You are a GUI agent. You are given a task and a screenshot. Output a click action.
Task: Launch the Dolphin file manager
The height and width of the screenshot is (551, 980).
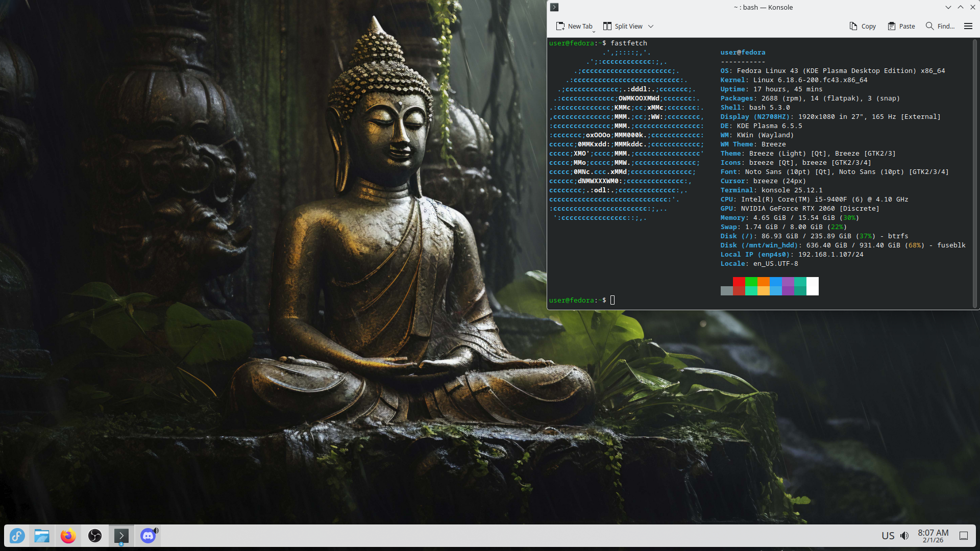(42, 536)
